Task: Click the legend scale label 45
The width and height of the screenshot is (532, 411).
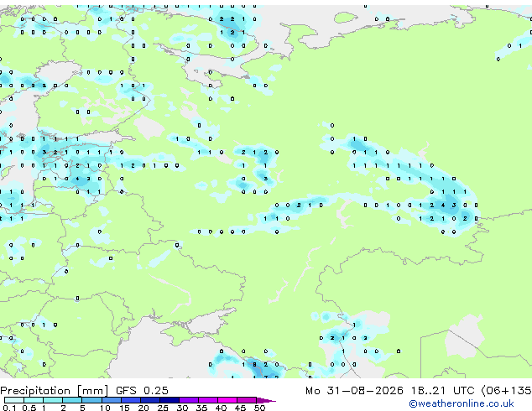Action: [x=240, y=408]
